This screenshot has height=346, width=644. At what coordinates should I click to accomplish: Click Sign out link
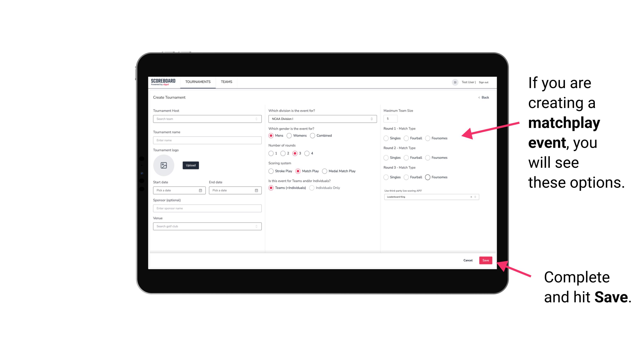click(484, 82)
